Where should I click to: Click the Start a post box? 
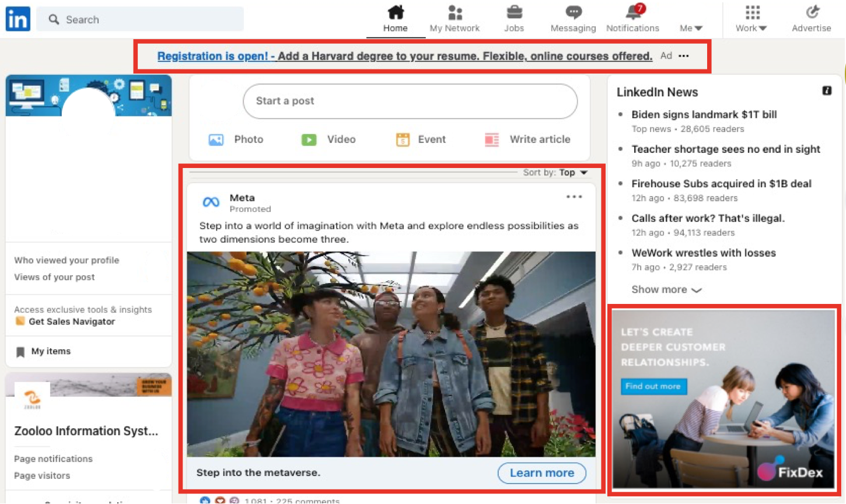(x=410, y=101)
